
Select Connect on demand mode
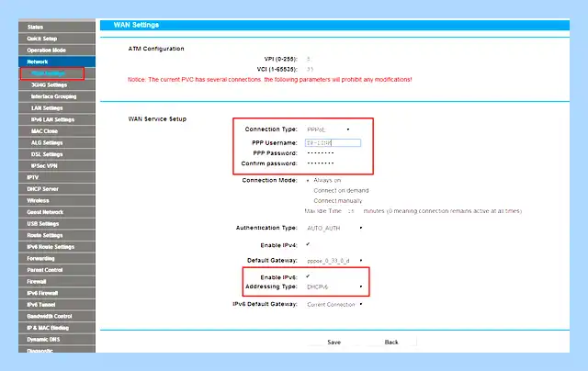[x=308, y=191]
